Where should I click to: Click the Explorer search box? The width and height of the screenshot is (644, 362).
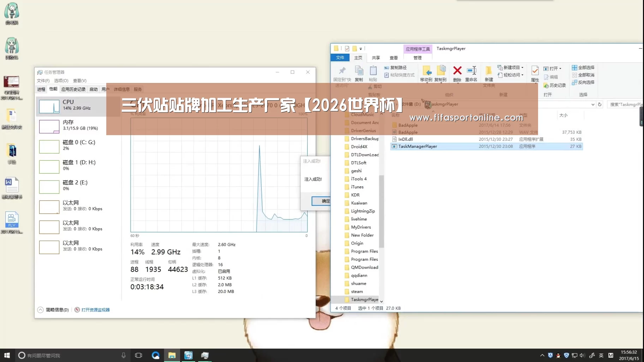(x=625, y=104)
